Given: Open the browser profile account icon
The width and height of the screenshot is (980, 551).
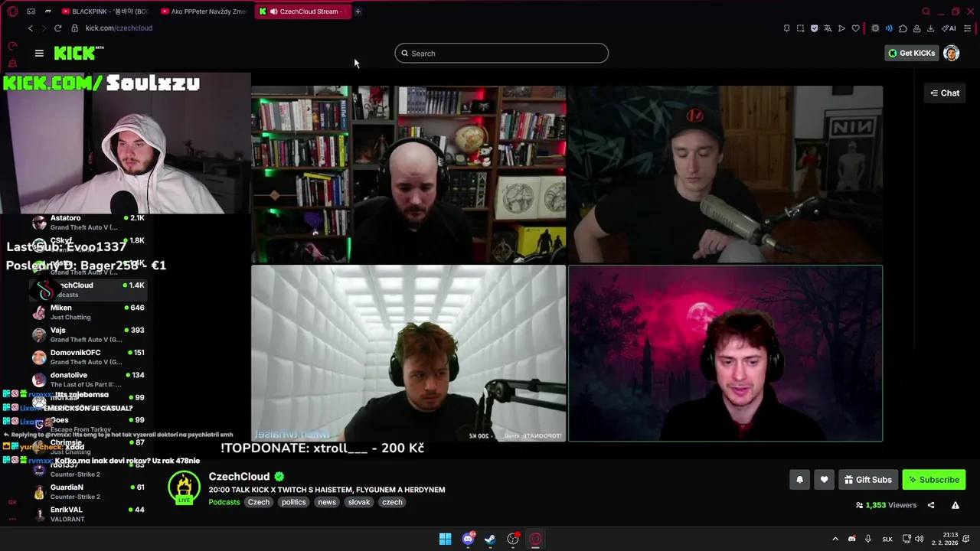Looking at the screenshot, I should point(916,28).
